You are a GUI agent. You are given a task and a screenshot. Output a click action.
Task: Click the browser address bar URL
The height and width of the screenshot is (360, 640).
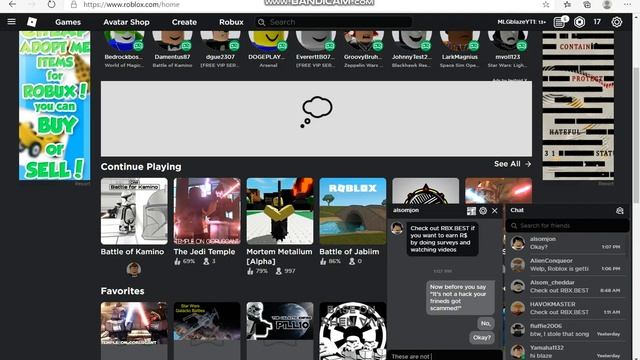[x=131, y=4]
